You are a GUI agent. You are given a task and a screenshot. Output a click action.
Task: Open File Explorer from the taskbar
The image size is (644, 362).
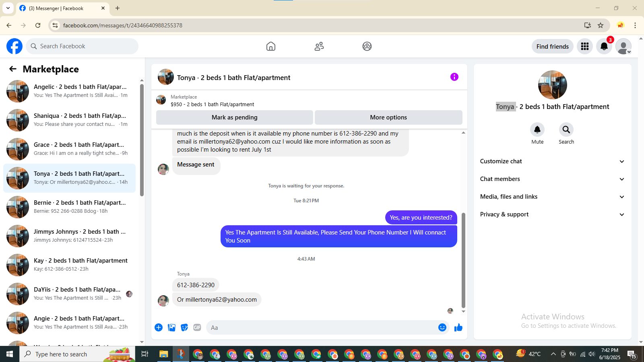(163, 354)
